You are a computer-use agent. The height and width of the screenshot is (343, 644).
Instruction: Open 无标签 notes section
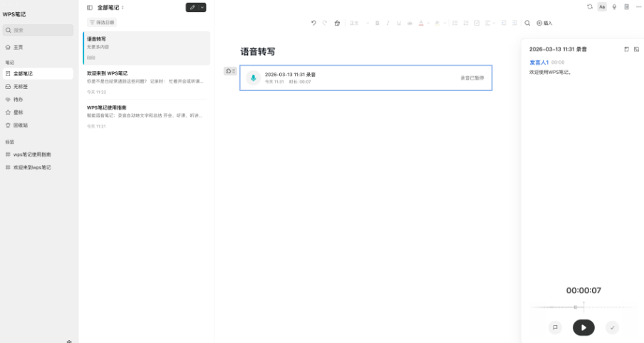(x=38, y=87)
